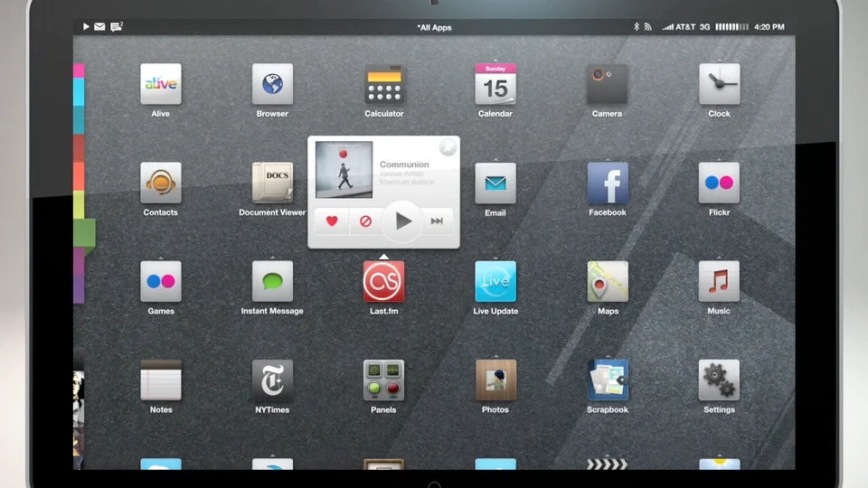This screenshot has height=488, width=868.
Task: Launch the Camera app
Action: click(x=608, y=84)
